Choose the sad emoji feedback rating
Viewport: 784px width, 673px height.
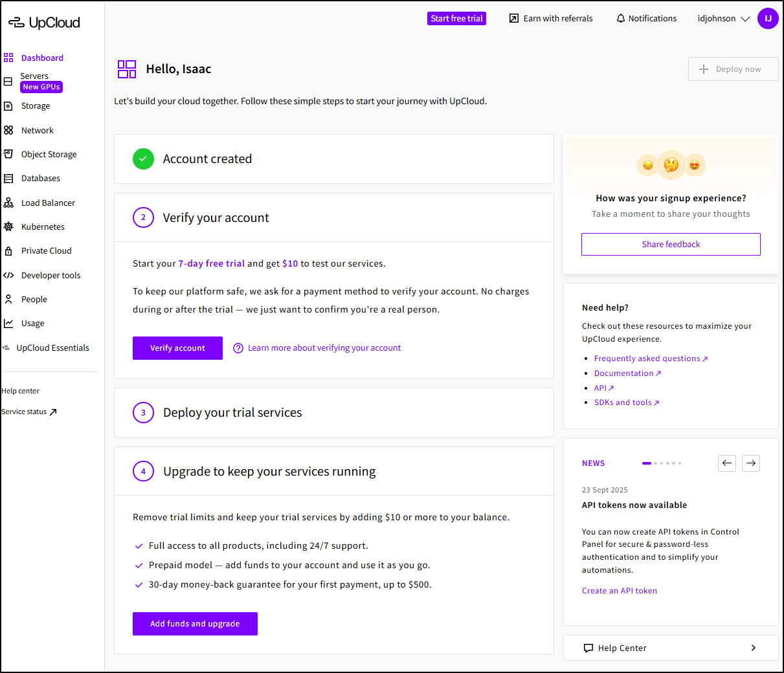point(647,165)
